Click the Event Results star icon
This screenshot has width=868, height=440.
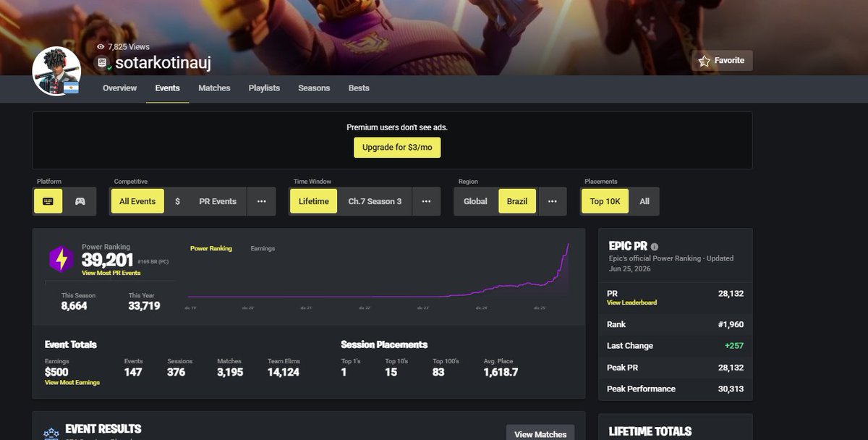[51, 433]
